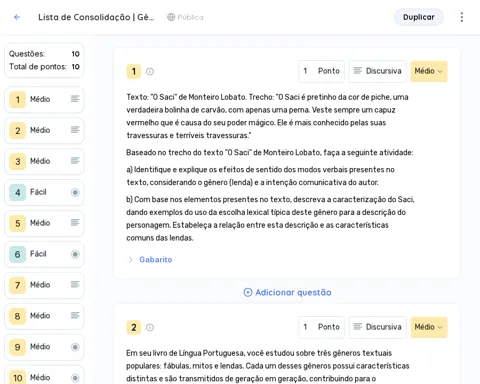The height and width of the screenshot is (384, 480).
Task: Click the globe icon beside Pública
Action: coord(171,17)
